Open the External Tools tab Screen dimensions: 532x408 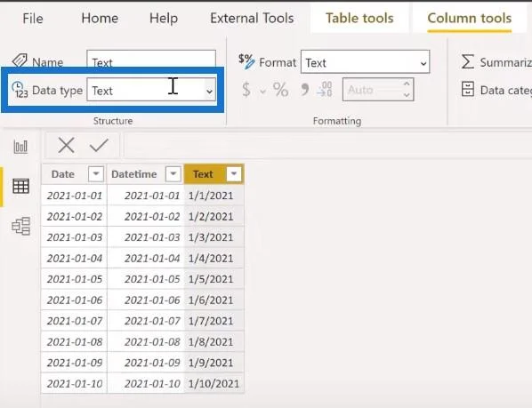(x=252, y=18)
